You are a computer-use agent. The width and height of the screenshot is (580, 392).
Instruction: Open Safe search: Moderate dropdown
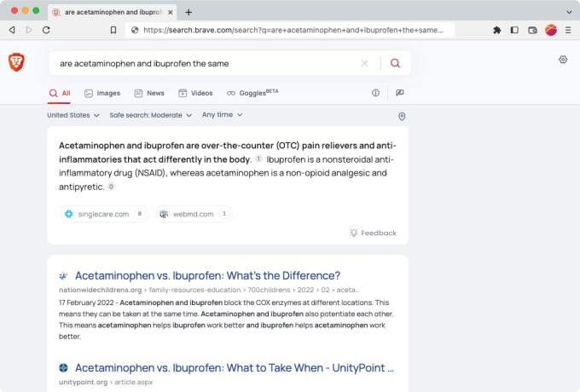tap(151, 115)
